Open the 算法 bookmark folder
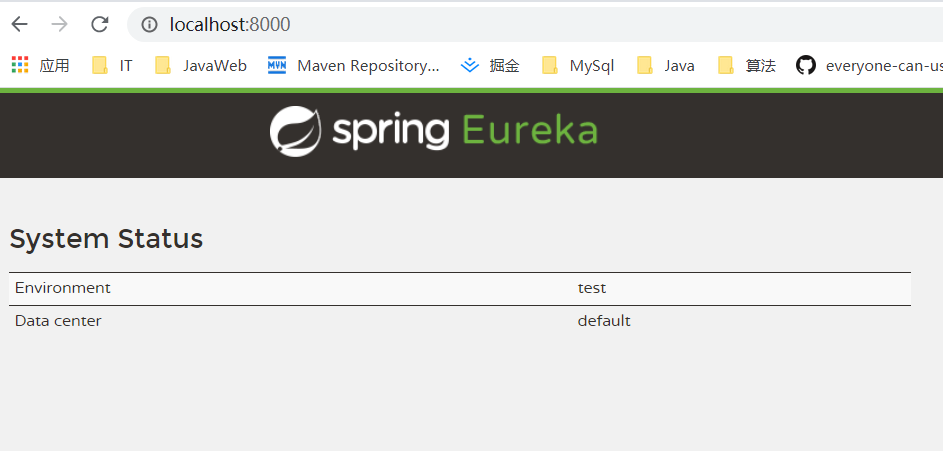This screenshot has width=943, height=451. [x=747, y=66]
